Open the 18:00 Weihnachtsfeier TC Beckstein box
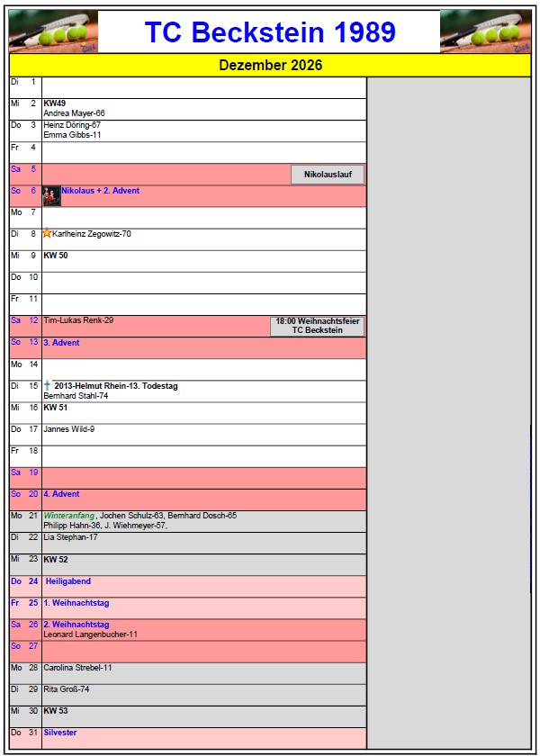 pos(317,326)
